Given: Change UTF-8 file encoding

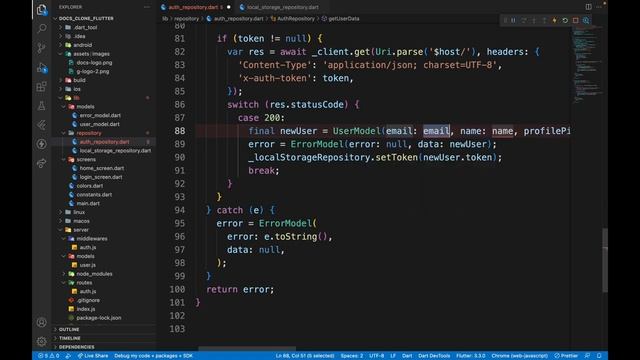Looking at the screenshot, I should (x=376, y=356).
